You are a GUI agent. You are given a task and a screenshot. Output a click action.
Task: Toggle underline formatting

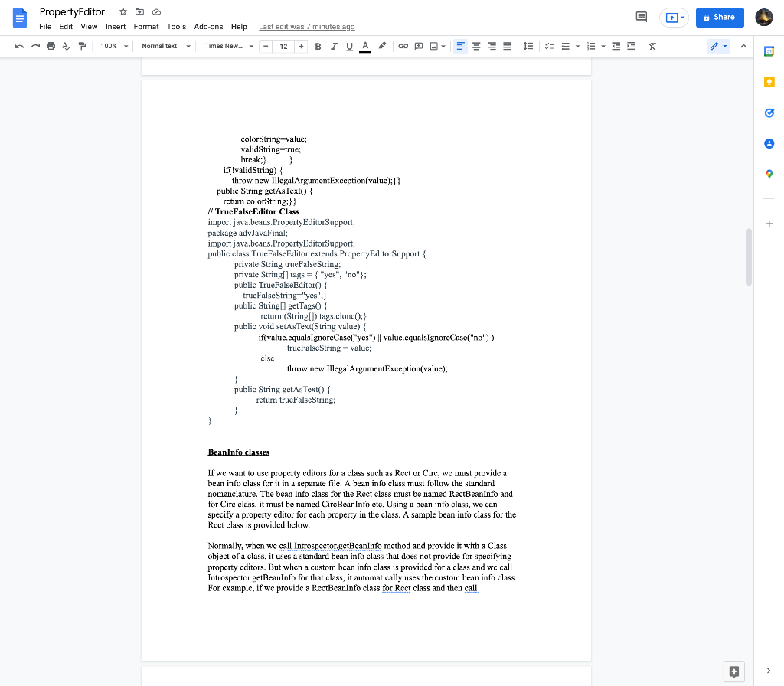(x=350, y=46)
